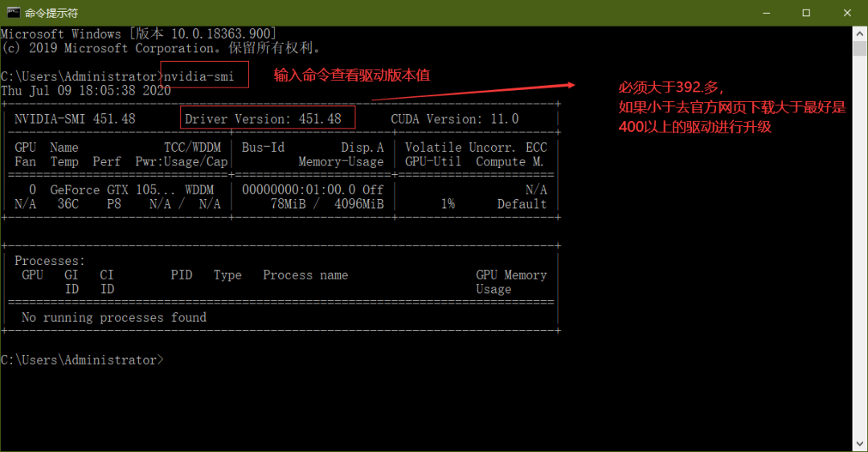Click the memory usage value 78MiB
Screen dimensions: 868x452
pos(288,204)
